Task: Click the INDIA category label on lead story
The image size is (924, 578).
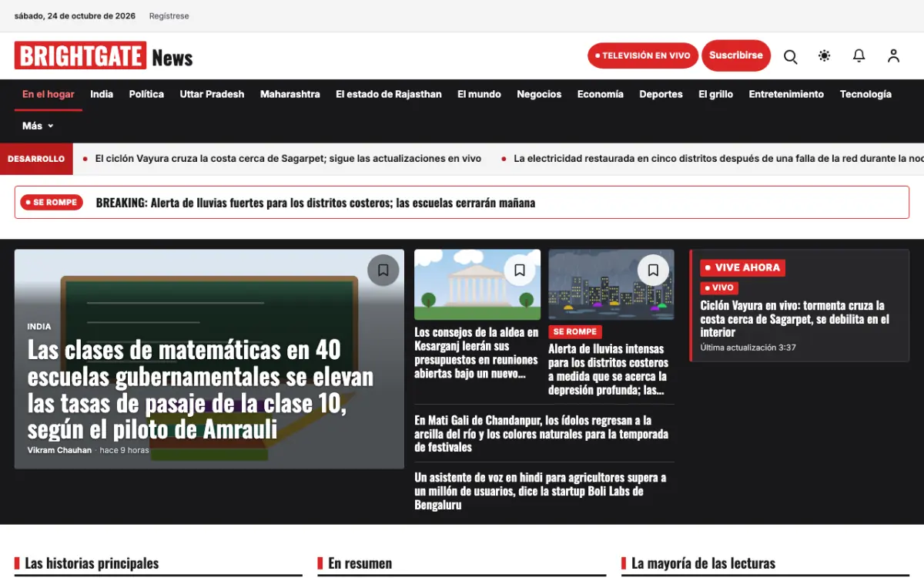Action: 39,327
